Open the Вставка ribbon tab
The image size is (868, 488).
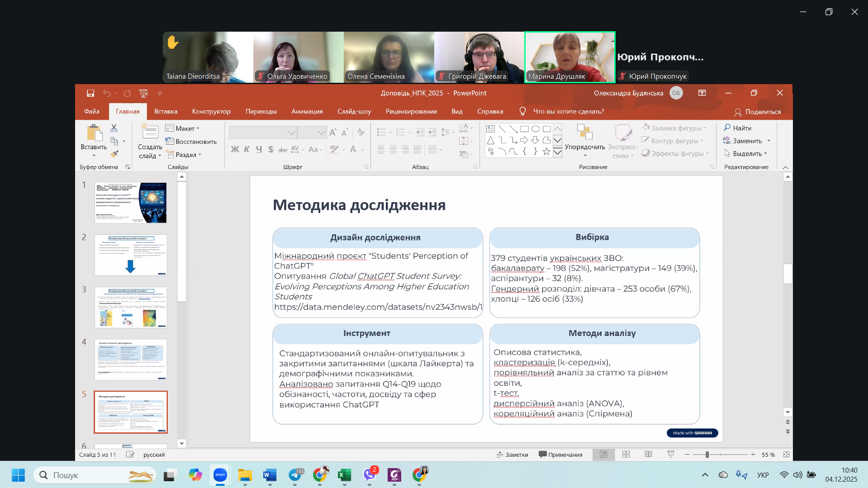(166, 111)
